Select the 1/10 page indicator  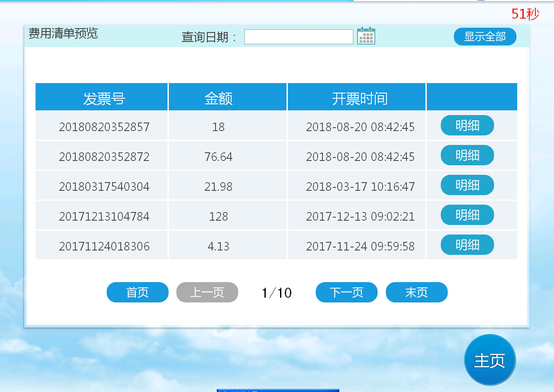pyautogui.click(x=277, y=293)
